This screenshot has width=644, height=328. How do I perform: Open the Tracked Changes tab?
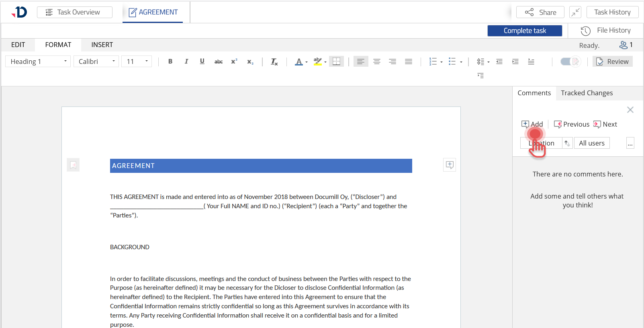[x=587, y=93]
